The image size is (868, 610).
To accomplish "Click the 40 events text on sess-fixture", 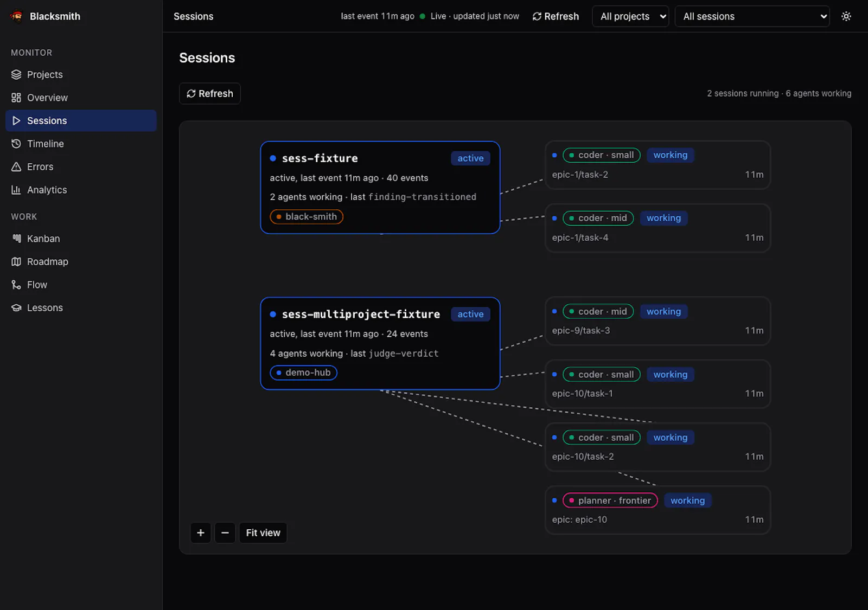I will point(407,178).
